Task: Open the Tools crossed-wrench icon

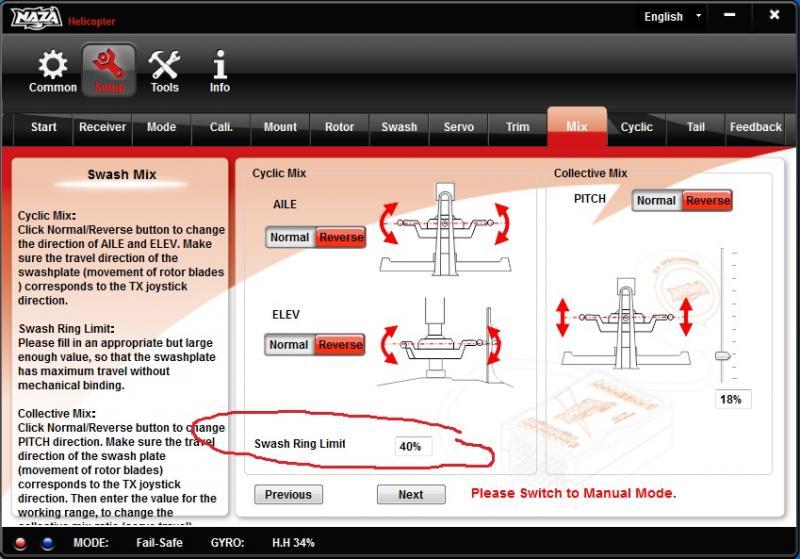Action: tap(164, 70)
